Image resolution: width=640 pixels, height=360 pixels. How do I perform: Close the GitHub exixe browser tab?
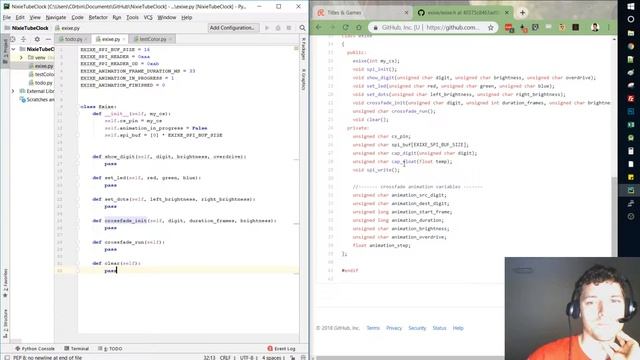pos(507,13)
